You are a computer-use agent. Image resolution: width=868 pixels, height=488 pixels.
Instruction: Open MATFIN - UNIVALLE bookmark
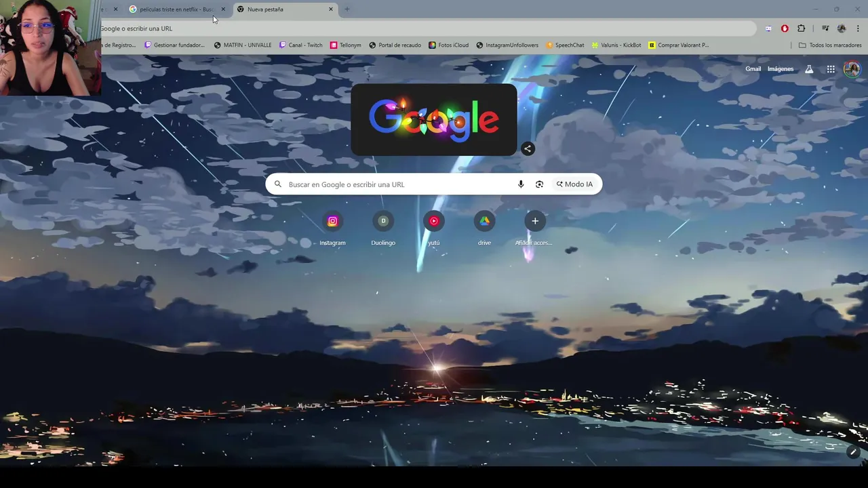[x=243, y=45]
